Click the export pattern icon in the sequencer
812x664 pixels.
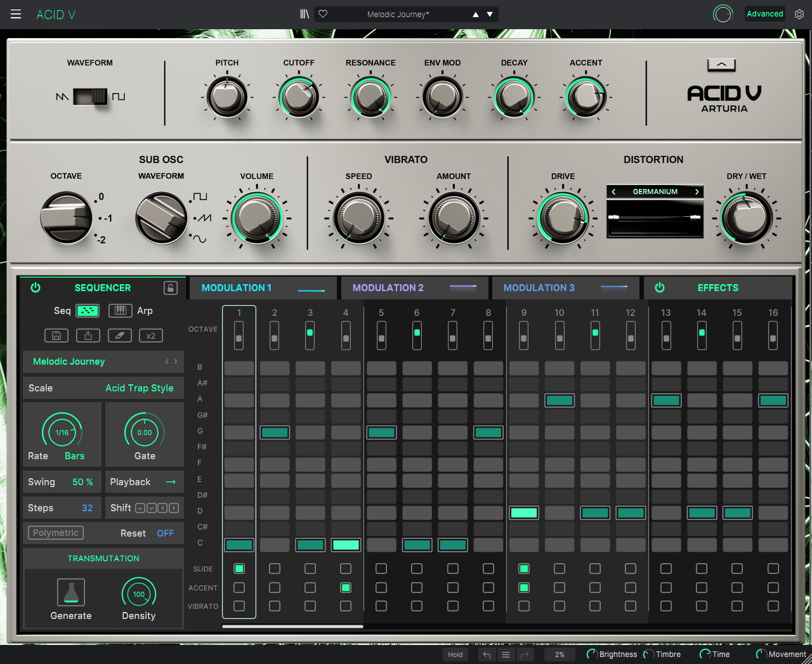click(88, 335)
